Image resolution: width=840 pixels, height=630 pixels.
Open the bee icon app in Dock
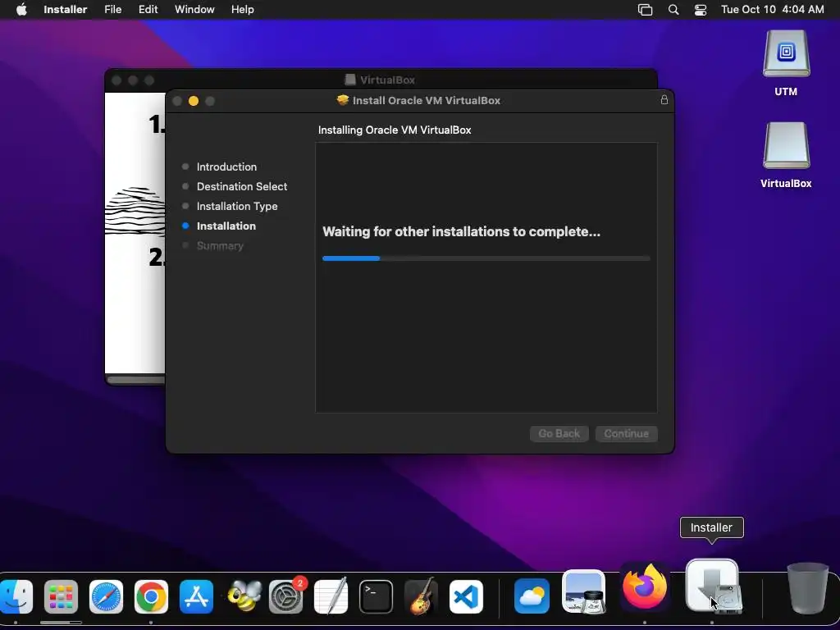click(244, 596)
